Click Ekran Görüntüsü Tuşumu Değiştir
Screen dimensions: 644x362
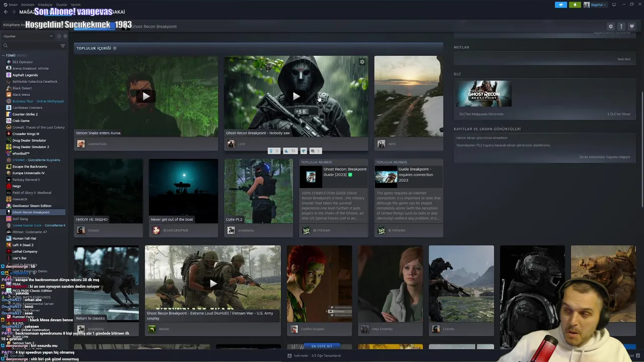click(605, 157)
